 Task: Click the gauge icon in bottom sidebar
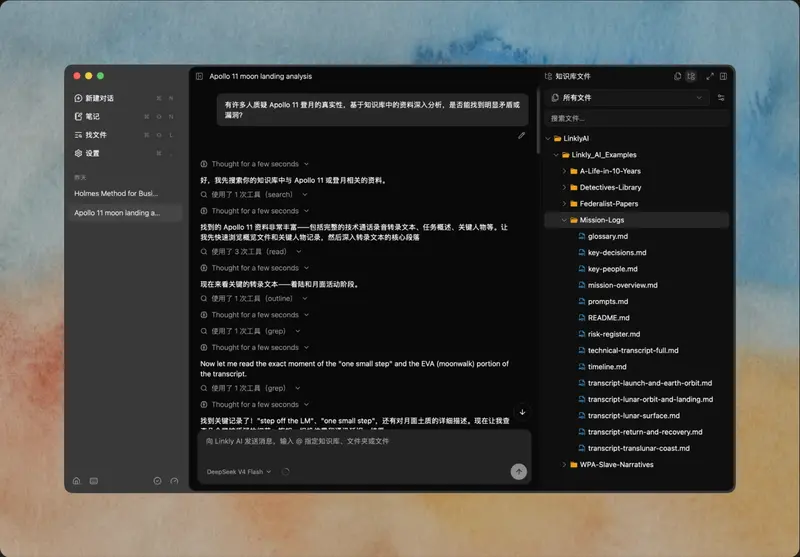174,480
